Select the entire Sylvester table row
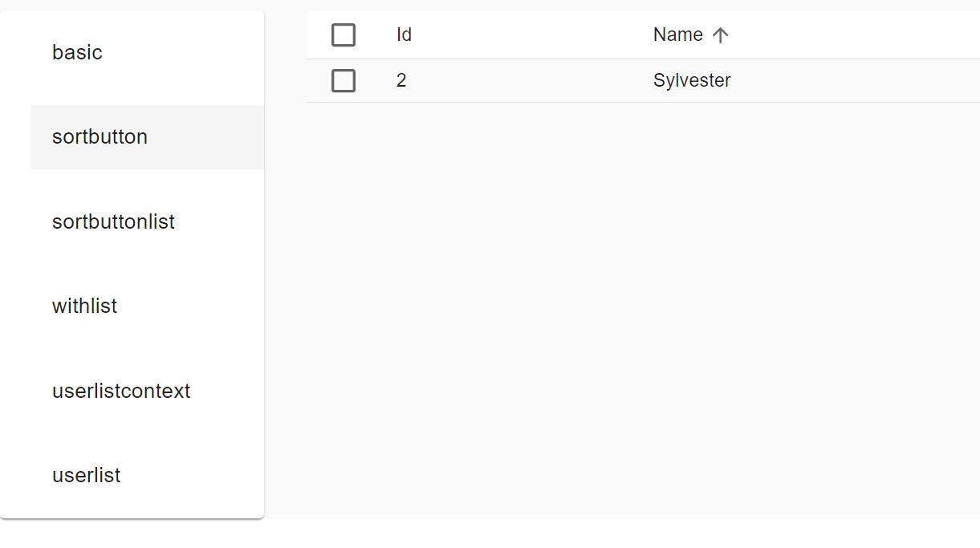The width and height of the screenshot is (980, 548). [x=562, y=80]
